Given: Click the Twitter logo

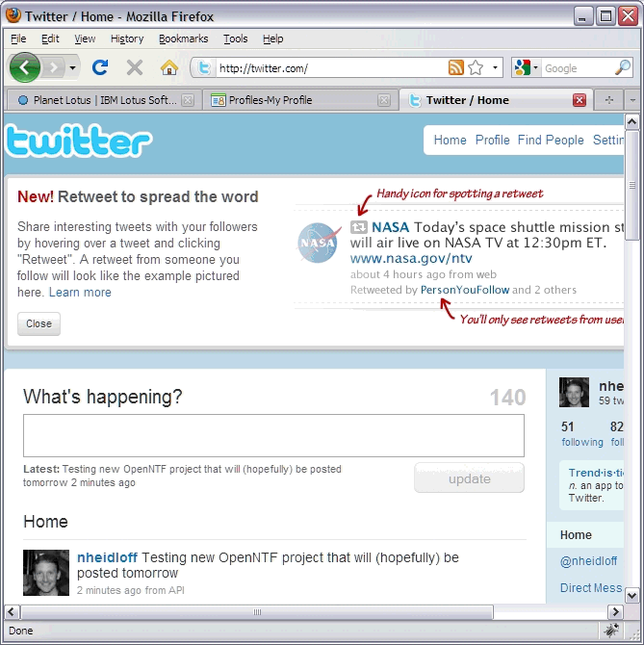Looking at the screenshot, I should tap(79, 141).
